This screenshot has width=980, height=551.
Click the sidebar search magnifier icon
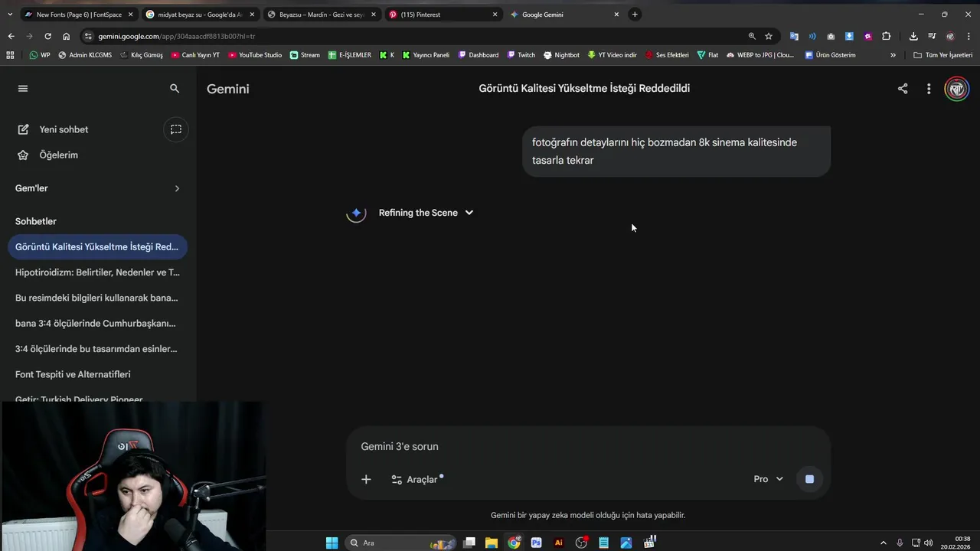click(x=175, y=89)
